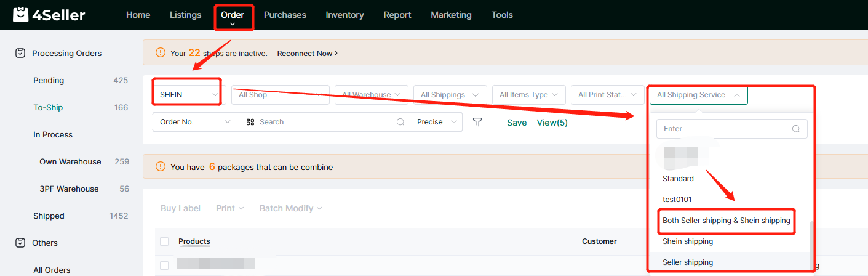This screenshot has height=276, width=868.
Task: Check the first order row checkbox
Action: click(164, 265)
